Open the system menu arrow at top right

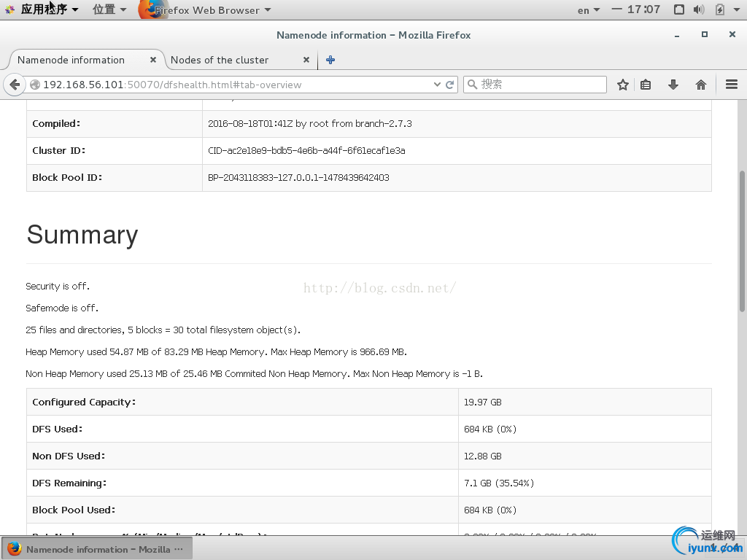pos(737,9)
